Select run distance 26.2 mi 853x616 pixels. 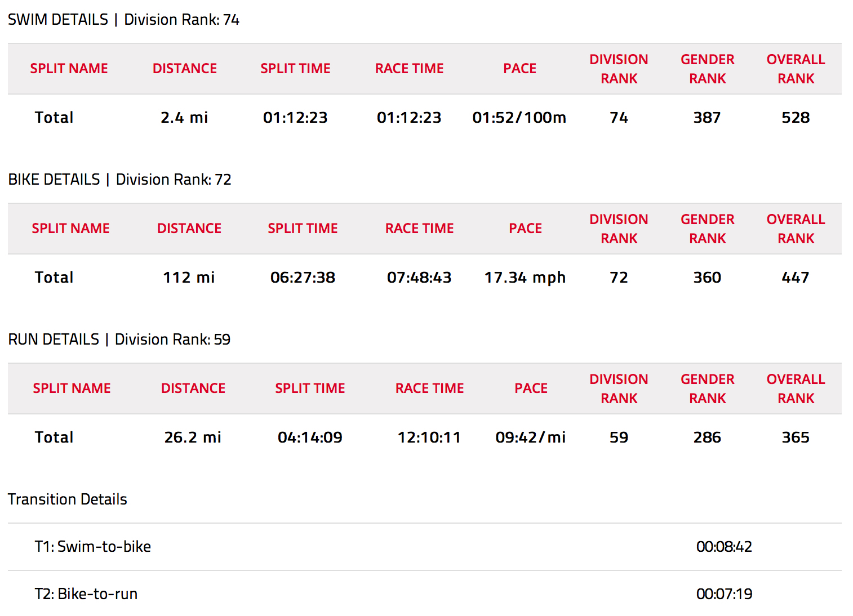(x=193, y=437)
